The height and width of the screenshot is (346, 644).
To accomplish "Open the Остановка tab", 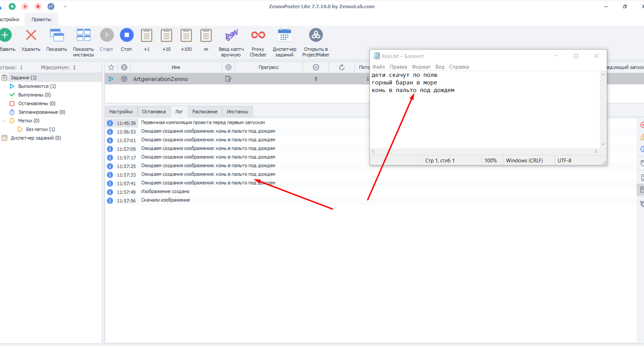I will click(x=154, y=112).
